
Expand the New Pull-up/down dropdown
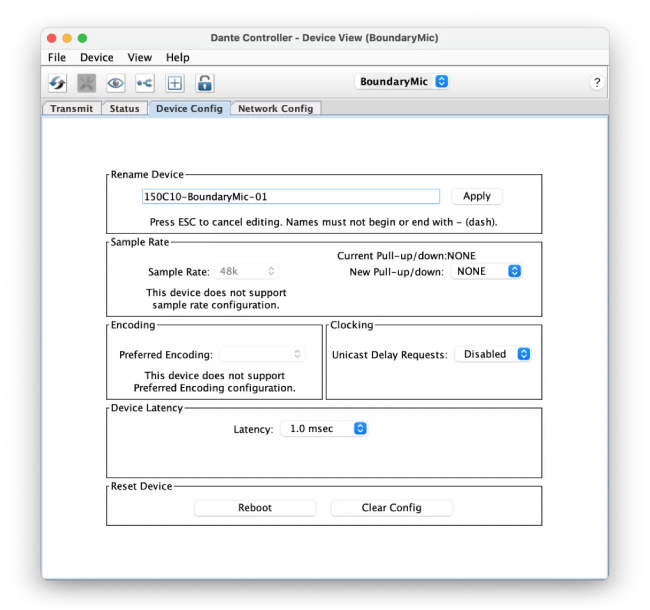486,271
